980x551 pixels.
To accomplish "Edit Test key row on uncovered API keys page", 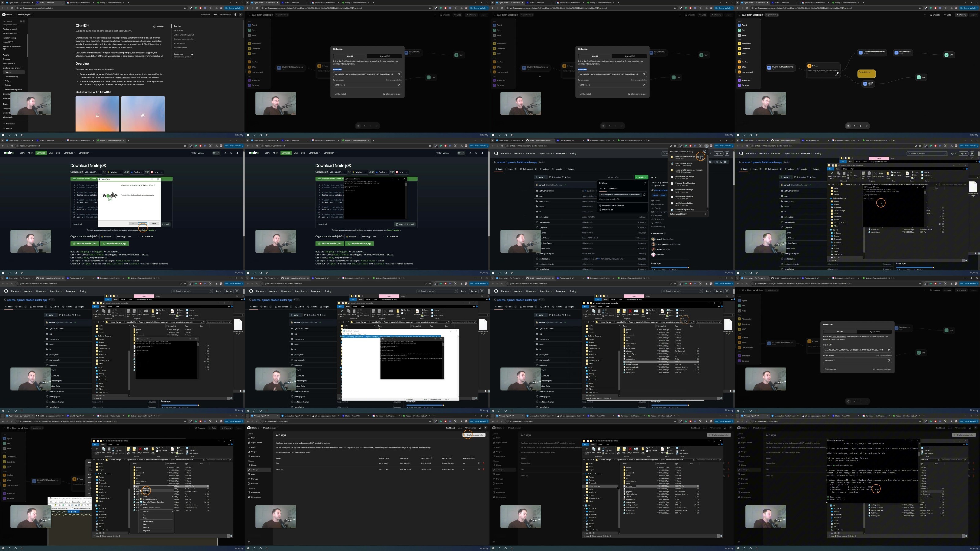I will pos(479,463).
